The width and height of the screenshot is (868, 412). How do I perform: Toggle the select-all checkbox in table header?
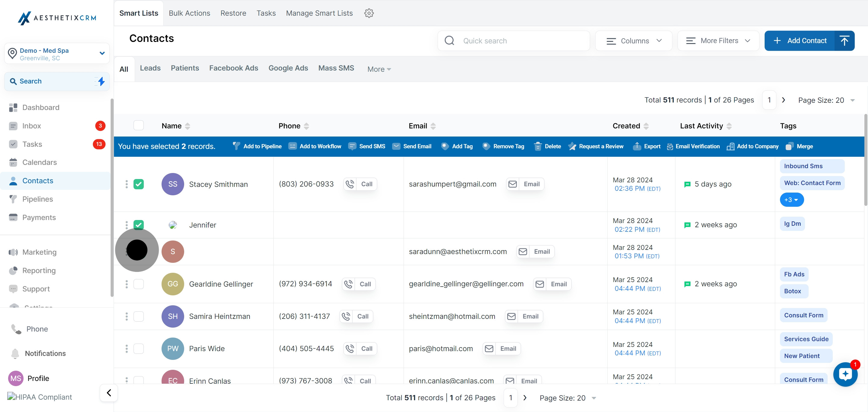click(x=139, y=125)
